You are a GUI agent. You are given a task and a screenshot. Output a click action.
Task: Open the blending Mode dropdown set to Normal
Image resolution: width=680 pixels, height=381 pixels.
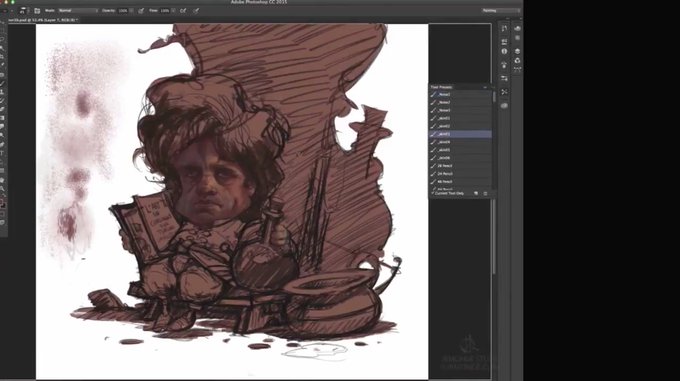point(78,10)
